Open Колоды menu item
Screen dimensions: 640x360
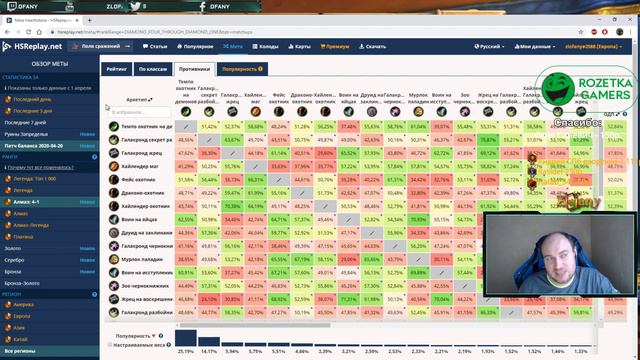(x=265, y=47)
